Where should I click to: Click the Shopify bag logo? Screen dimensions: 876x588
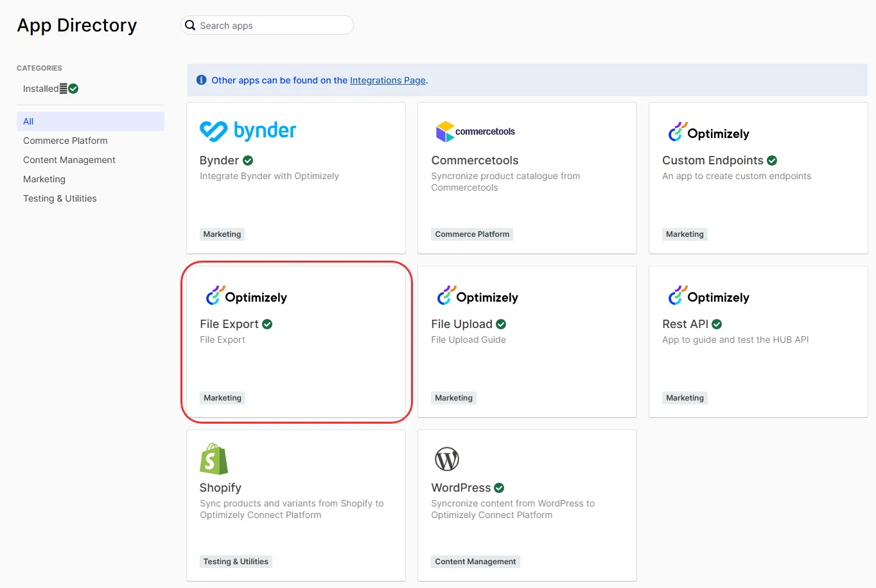(214, 459)
